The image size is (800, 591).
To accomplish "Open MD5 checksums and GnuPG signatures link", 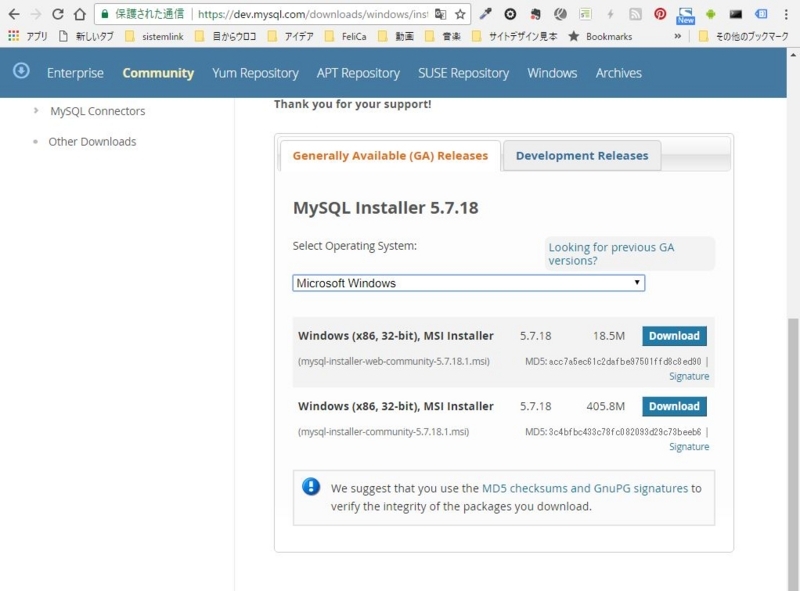I will [x=585, y=488].
